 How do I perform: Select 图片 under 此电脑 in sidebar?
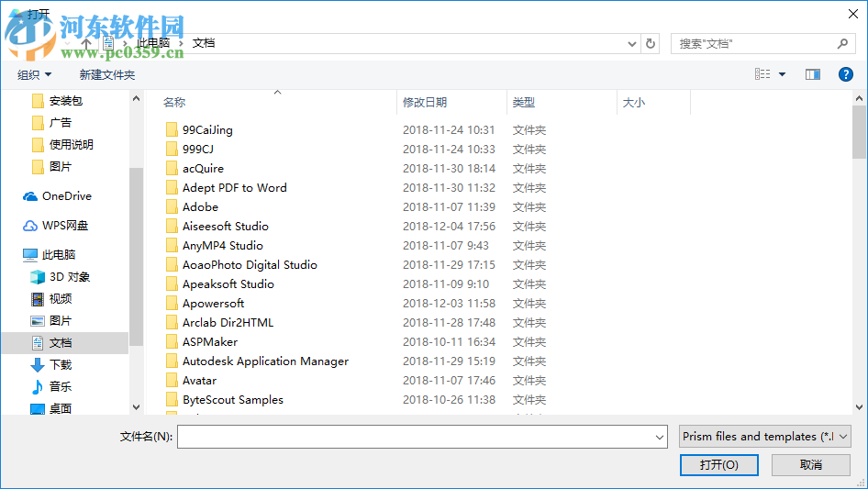(61, 320)
